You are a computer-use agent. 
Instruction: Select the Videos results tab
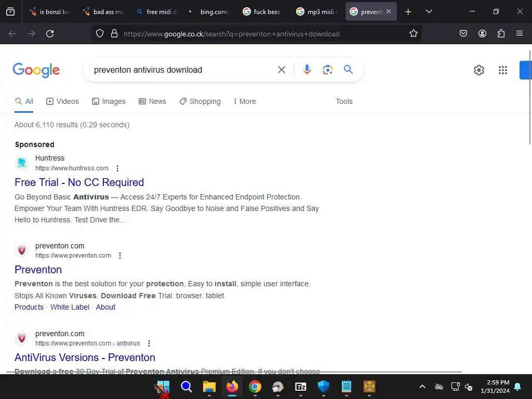point(62,101)
